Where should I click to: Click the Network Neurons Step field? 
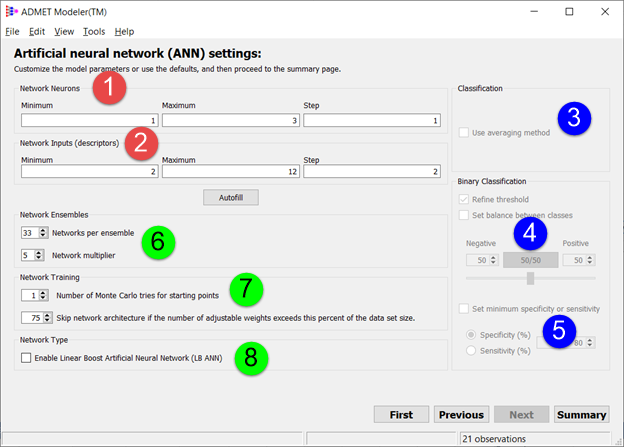[x=372, y=120]
